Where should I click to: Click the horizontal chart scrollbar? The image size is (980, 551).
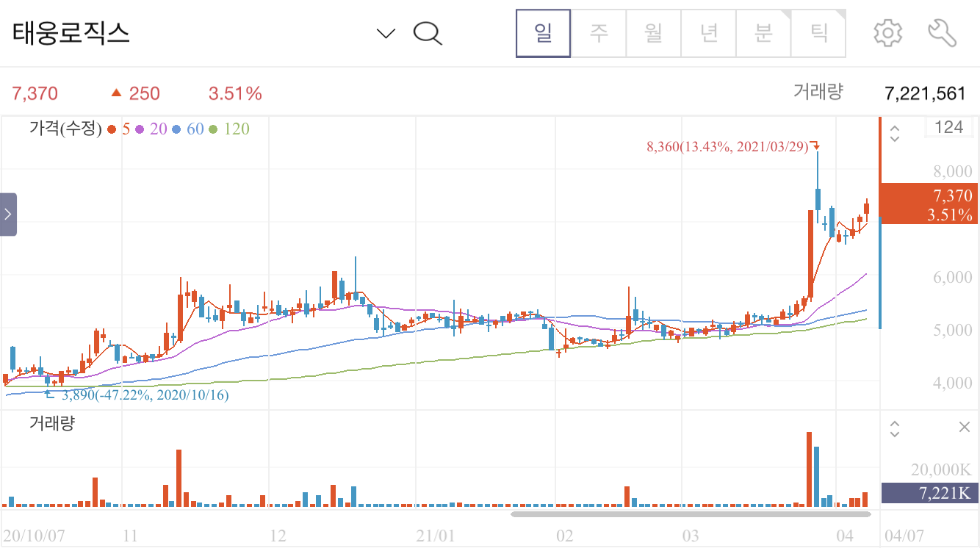[691, 513]
